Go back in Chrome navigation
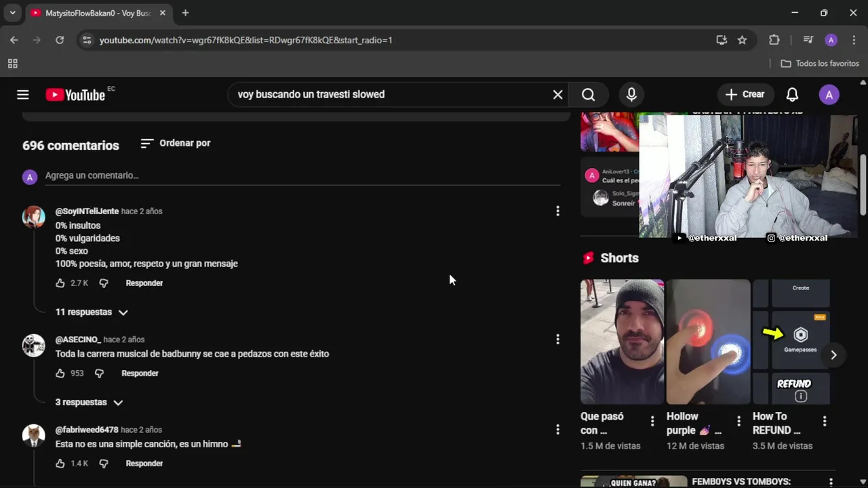Viewport: 868px width, 488px height. pyautogui.click(x=14, y=40)
